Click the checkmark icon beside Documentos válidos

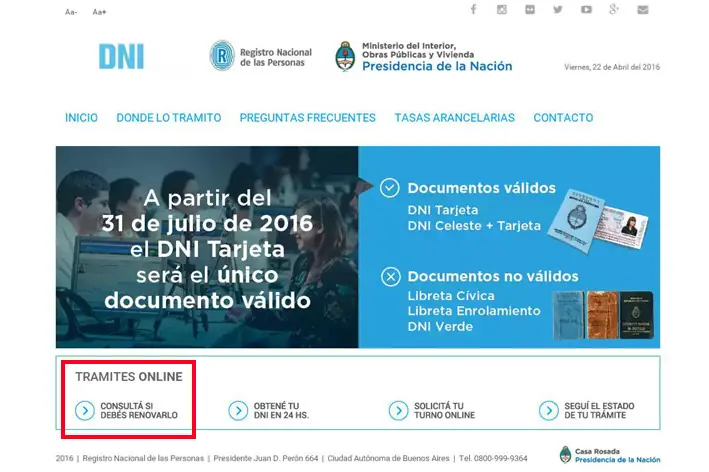point(390,188)
